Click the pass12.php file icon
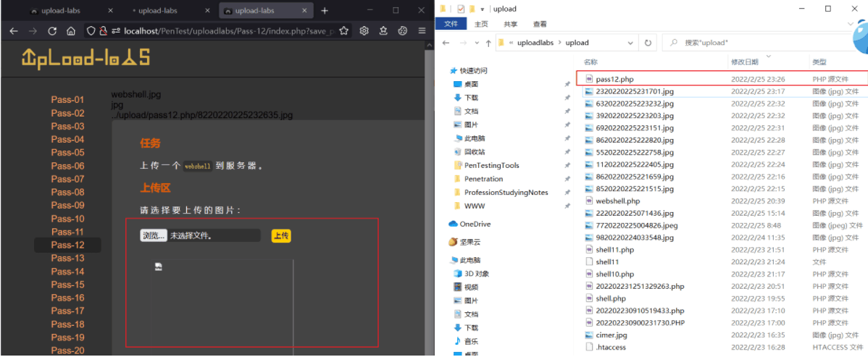 589,79
